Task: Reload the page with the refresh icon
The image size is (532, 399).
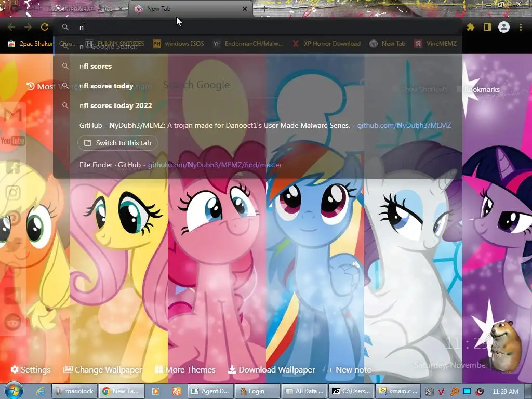Action: tap(45, 27)
